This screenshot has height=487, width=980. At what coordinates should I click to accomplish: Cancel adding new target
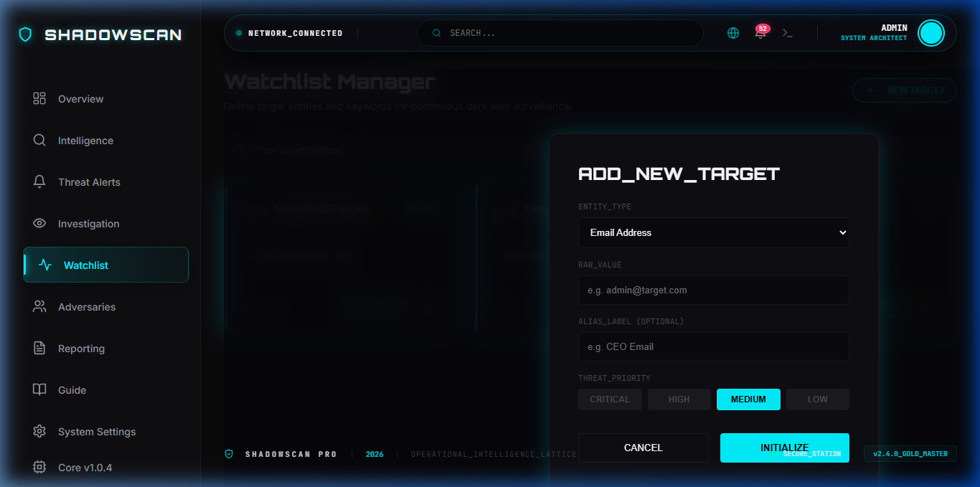(x=644, y=448)
